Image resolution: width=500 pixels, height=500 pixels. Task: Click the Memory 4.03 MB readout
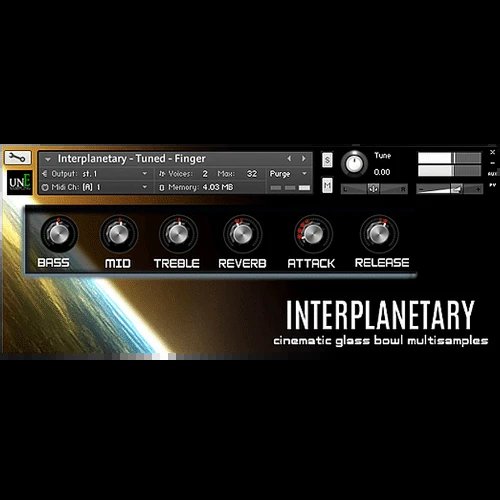[196, 187]
